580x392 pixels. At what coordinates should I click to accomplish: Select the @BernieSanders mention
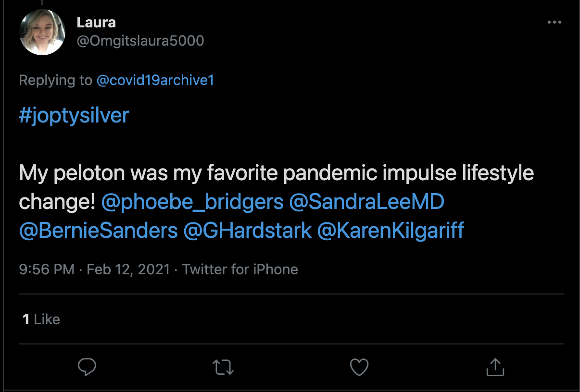click(99, 231)
